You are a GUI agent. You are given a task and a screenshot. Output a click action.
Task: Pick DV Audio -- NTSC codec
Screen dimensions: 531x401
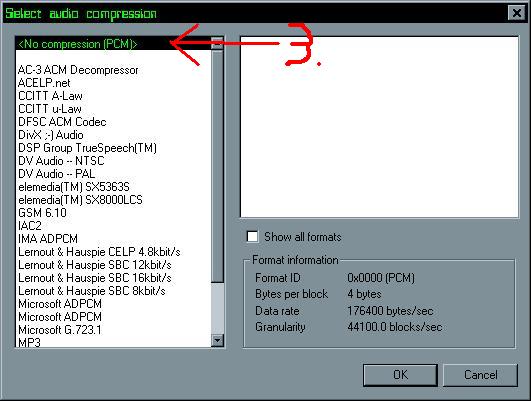(61, 161)
